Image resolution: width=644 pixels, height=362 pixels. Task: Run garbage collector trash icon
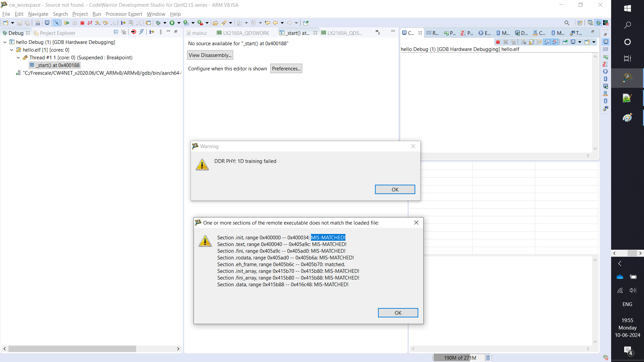(488, 358)
